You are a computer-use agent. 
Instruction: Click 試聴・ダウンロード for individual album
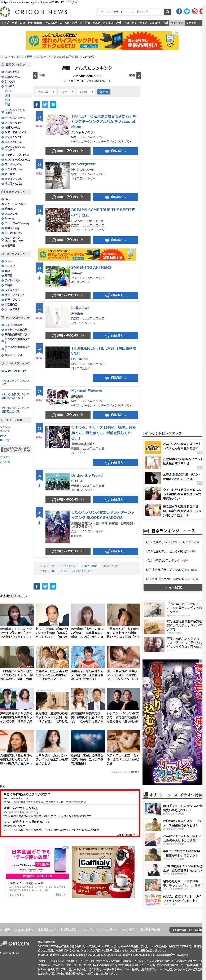click(68, 336)
